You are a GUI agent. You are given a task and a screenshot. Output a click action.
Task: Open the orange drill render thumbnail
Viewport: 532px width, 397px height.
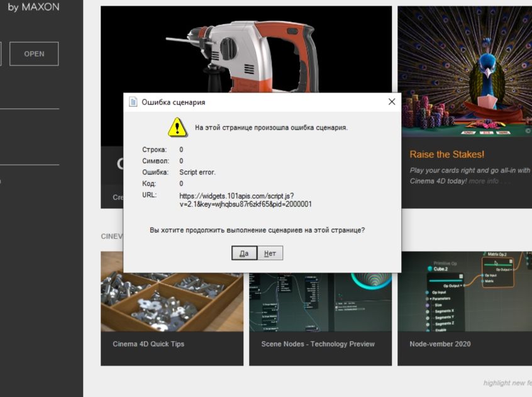(246, 49)
